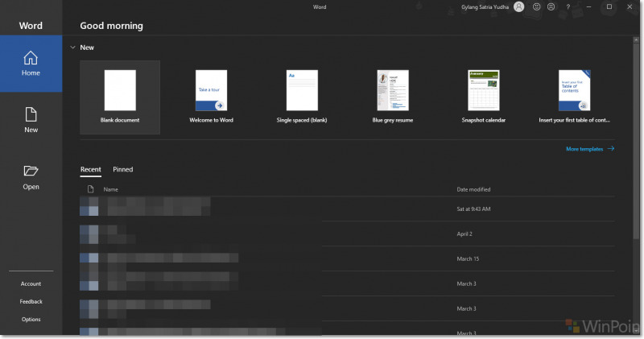The width and height of the screenshot is (644, 339).
Task: Open Options in the sidebar
Action: point(31,320)
